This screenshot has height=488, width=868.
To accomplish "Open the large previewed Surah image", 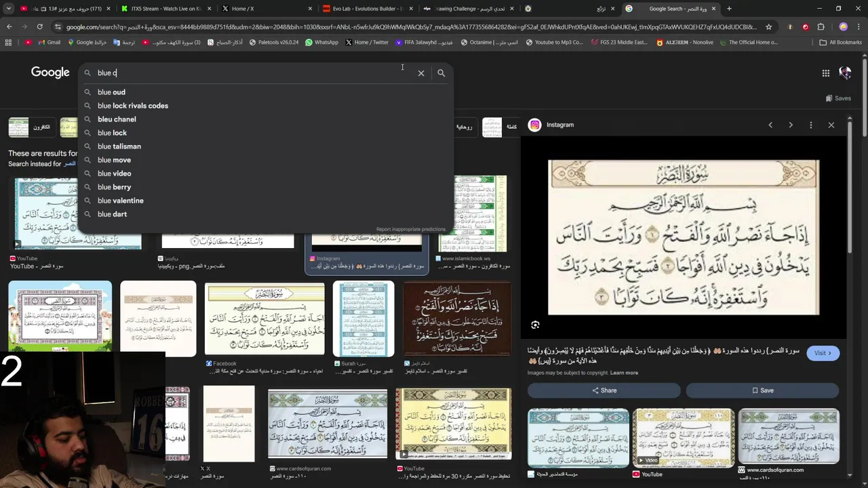I will [x=684, y=237].
